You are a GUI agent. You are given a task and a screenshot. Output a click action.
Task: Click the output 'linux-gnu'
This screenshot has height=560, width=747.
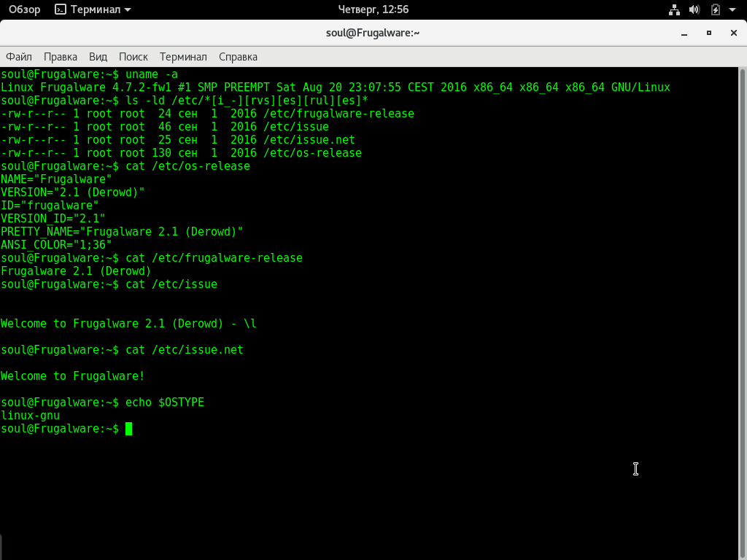pyautogui.click(x=30, y=416)
